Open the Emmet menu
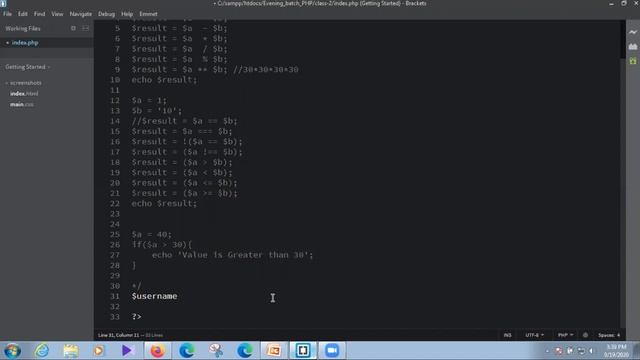 (x=148, y=14)
